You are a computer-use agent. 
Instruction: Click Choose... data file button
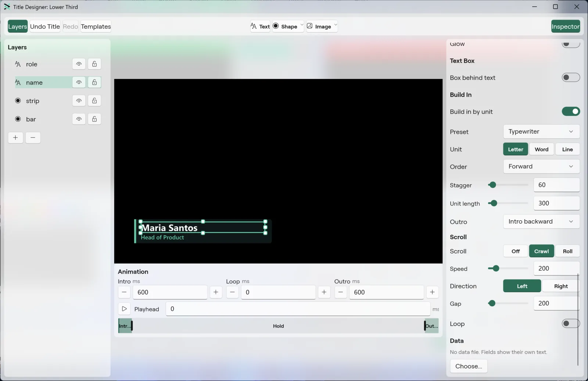click(469, 366)
